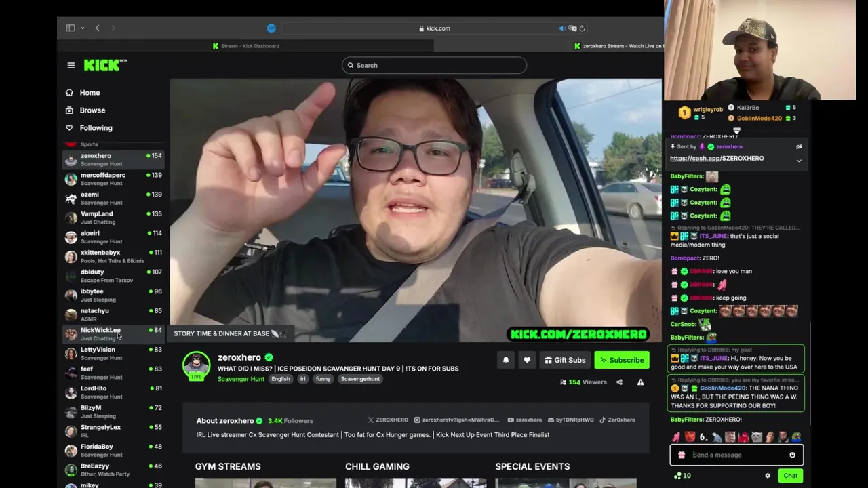Open Browse in sidebar
868x488 pixels.
click(85, 110)
